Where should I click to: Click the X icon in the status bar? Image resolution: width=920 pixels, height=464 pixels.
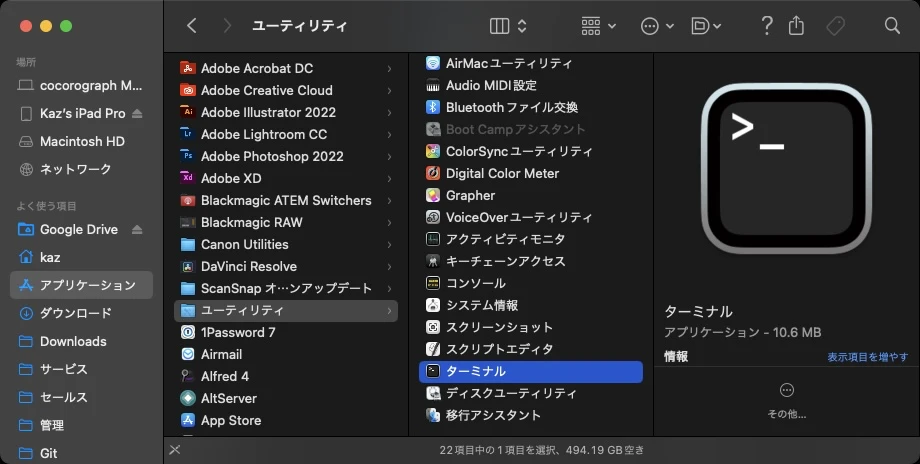pyautogui.click(x=175, y=450)
